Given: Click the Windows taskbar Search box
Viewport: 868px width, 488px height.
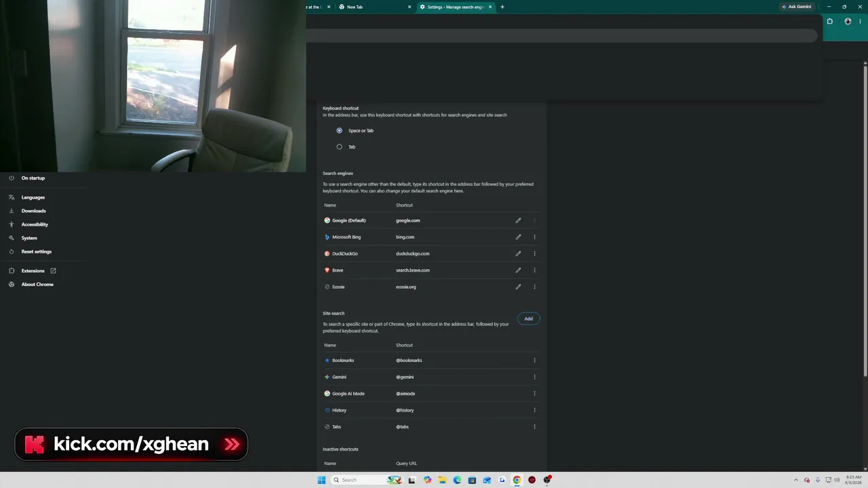Looking at the screenshot, I should pos(366,480).
